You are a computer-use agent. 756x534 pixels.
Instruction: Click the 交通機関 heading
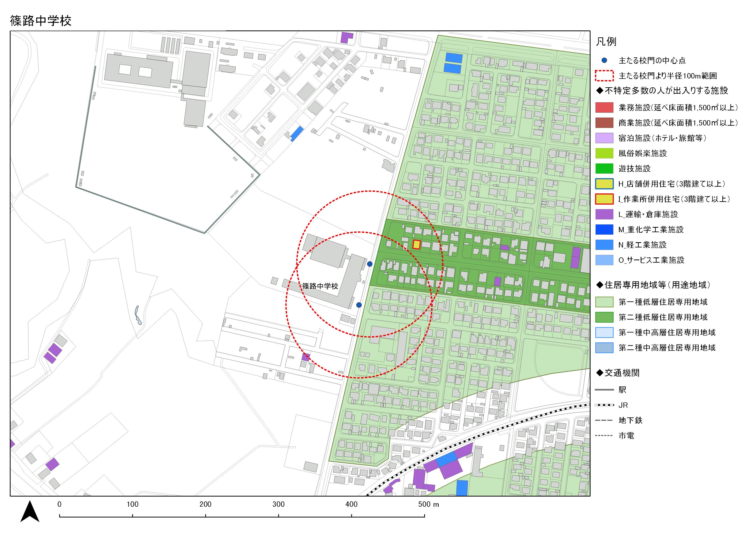(618, 373)
